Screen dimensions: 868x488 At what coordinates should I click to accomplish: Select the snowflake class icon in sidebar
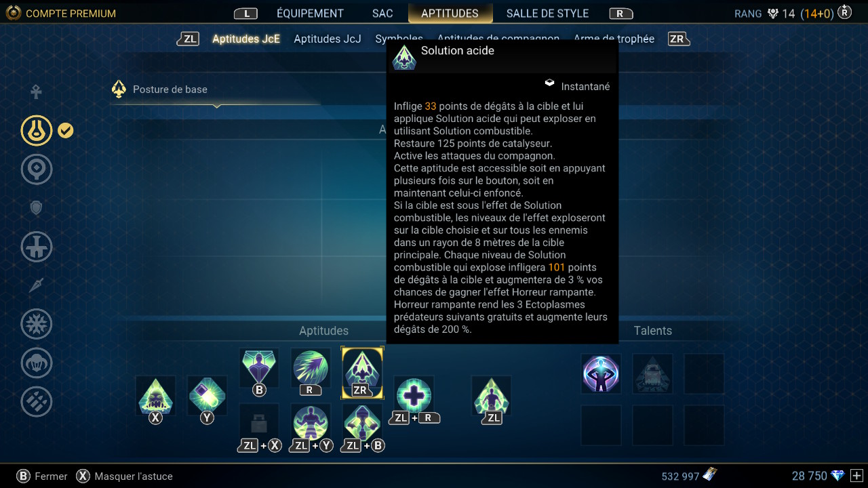(37, 325)
